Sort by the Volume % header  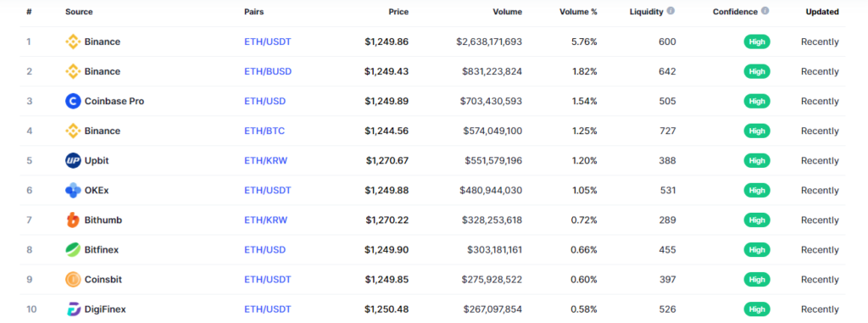[x=578, y=12]
